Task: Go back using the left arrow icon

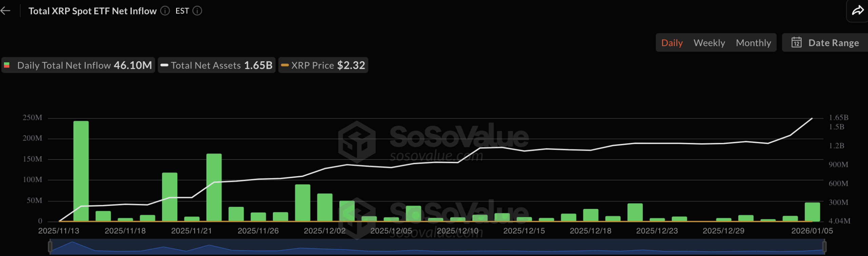Action: 6,11
